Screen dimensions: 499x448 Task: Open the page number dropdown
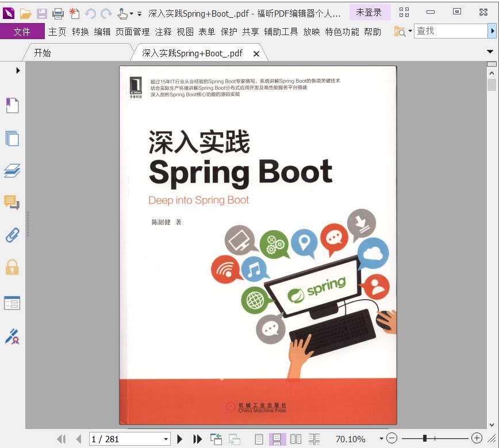pos(166,439)
